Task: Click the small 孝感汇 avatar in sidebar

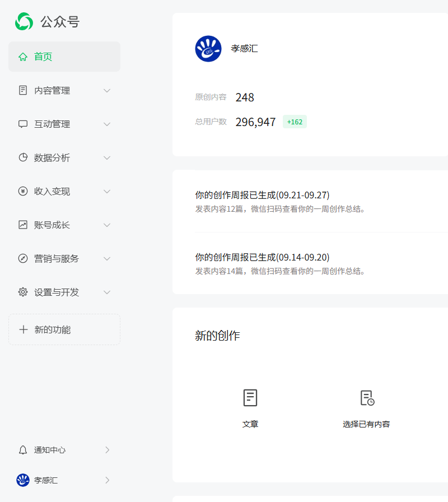Action: 23,480
